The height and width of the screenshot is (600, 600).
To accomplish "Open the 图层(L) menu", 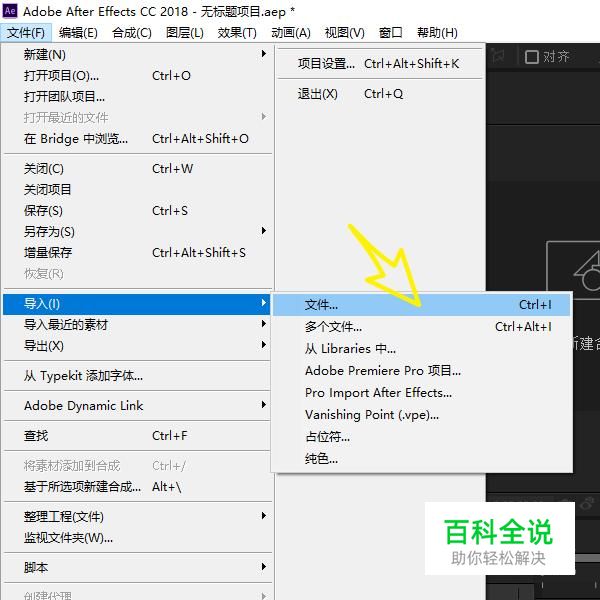I will point(184,33).
